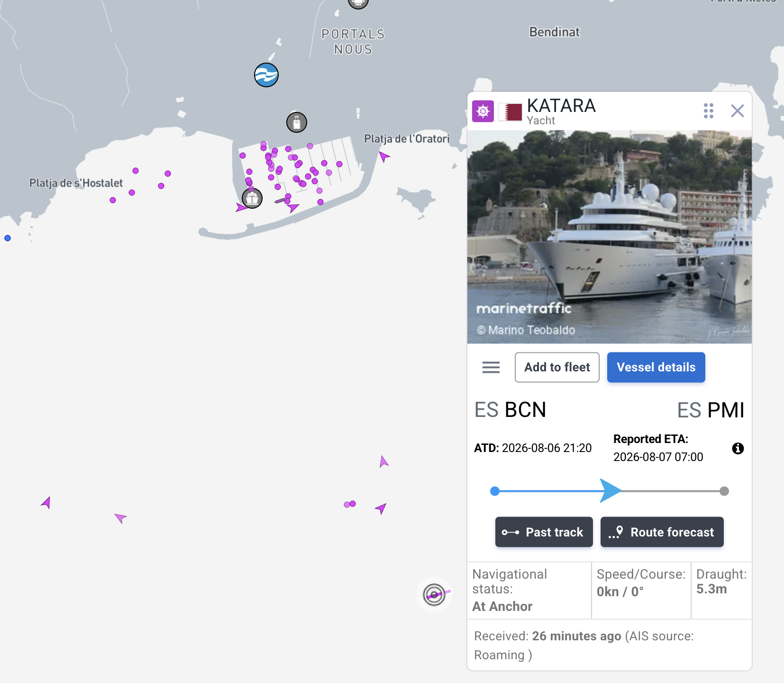Show the Past track
784x683 pixels.
pyautogui.click(x=544, y=532)
